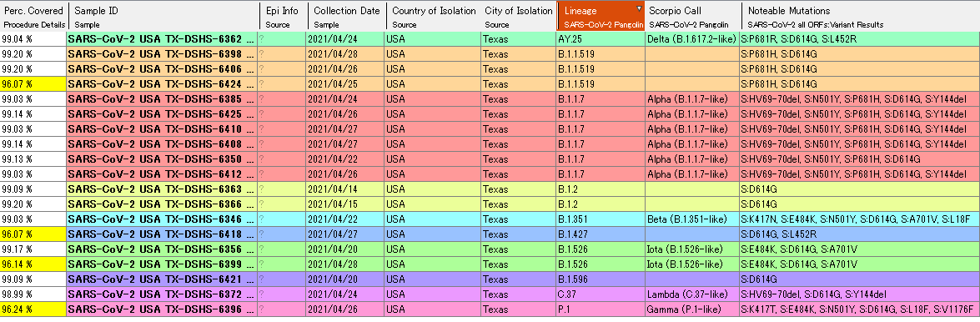Click the Epi Info column header

pyautogui.click(x=284, y=16)
